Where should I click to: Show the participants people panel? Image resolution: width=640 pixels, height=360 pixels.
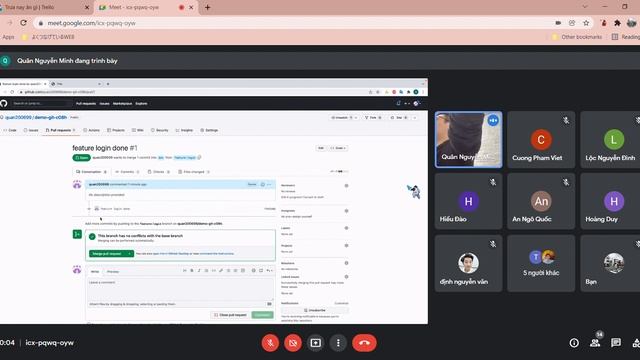tap(595, 343)
